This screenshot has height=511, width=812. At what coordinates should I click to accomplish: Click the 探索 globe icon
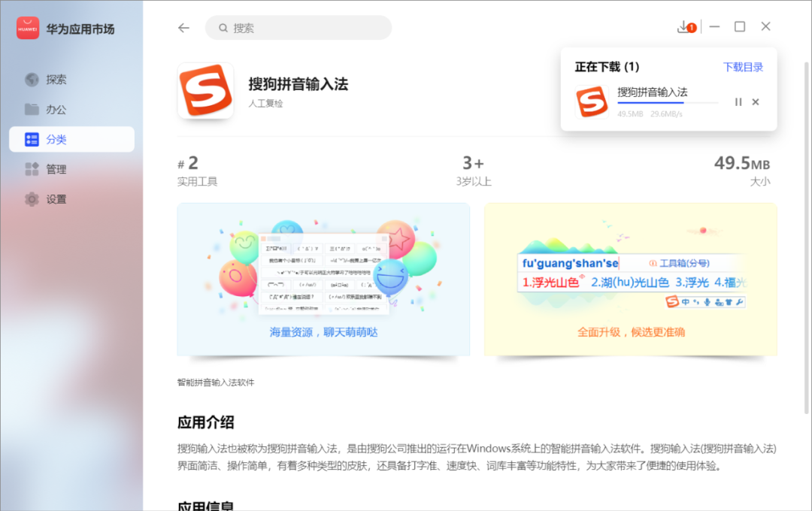(32, 79)
